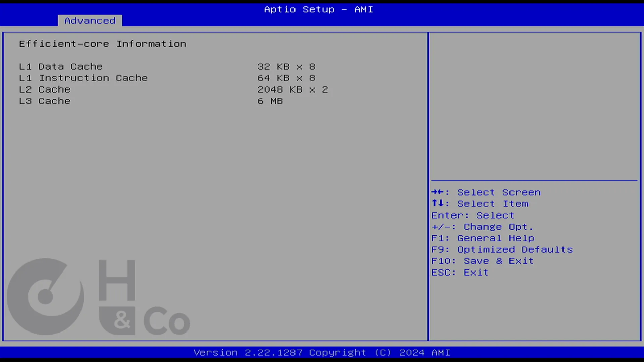This screenshot has height=362, width=644.
Task: Click the Change Opt. help line
Action: point(482,227)
